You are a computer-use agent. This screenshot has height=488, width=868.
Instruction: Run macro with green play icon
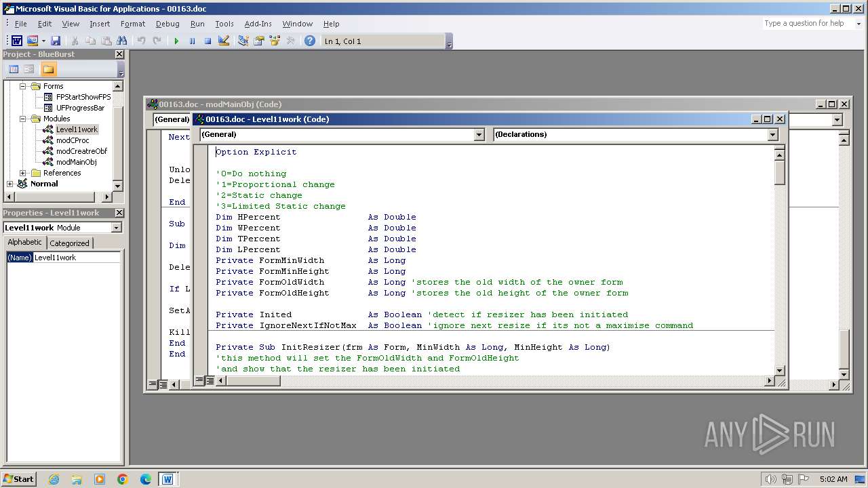(x=176, y=41)
